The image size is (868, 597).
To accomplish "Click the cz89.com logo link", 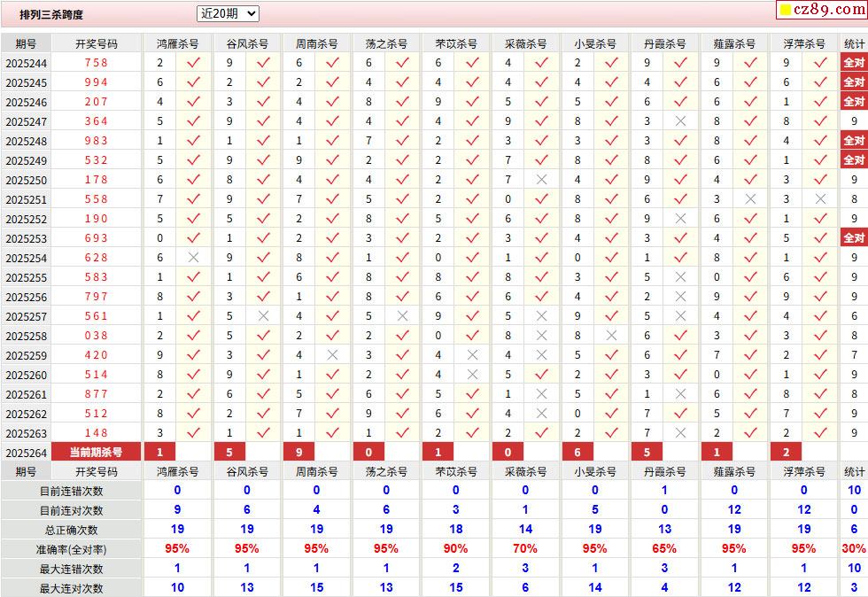I will [821, 10].
